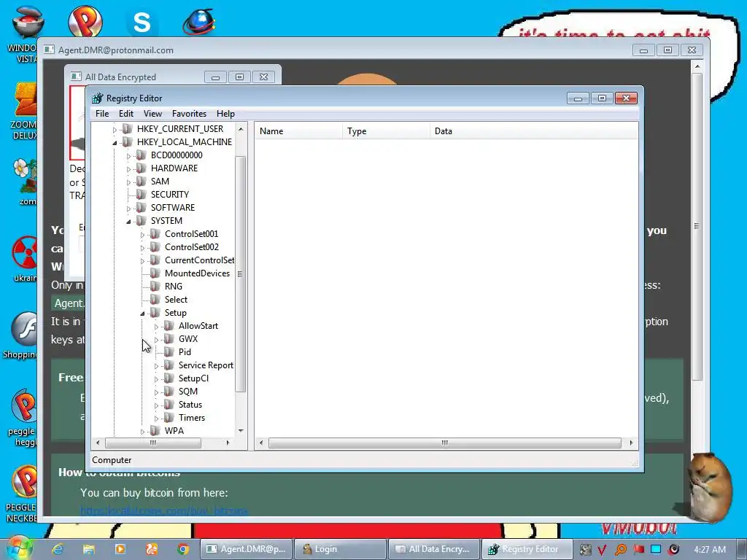Collapse the Setup key

pyautogui.click(x=142, y=314)
